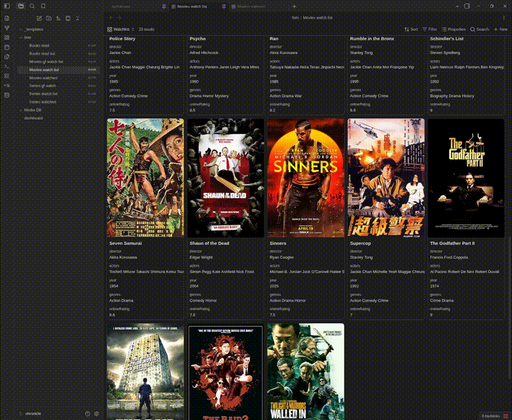This screenshot has height=420, width=512.
Task: Collapse the left sidebar
Action: (7, 6)
